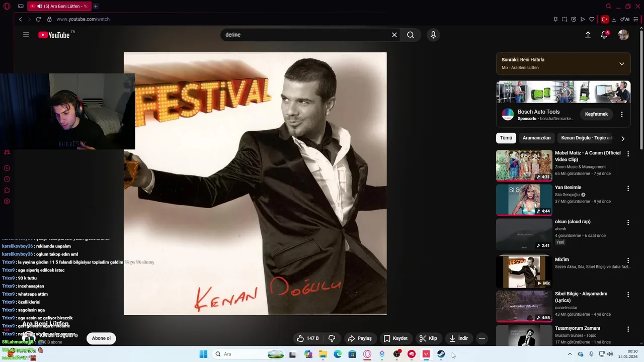
Task: Go back to the previous page
Action: tap(20, 19)
